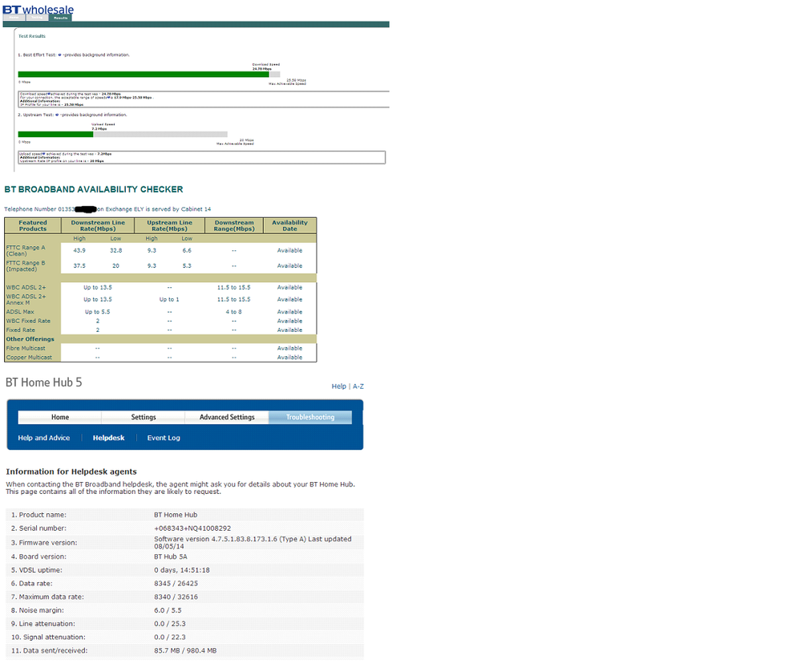Click the info icon beside Upstream Test

(57, 115)
